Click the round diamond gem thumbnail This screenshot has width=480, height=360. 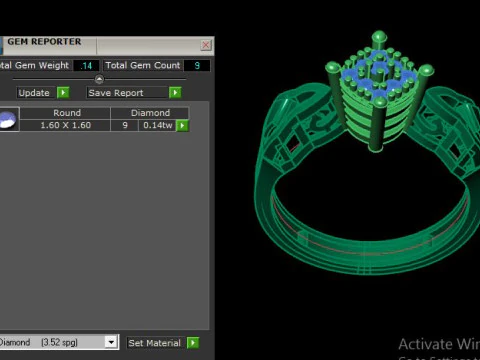9,119
